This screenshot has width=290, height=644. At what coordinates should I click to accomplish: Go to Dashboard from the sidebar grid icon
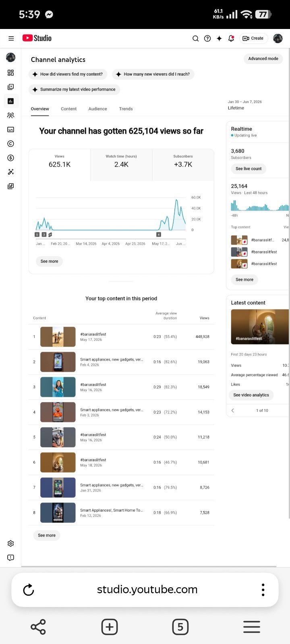point(11,72)
